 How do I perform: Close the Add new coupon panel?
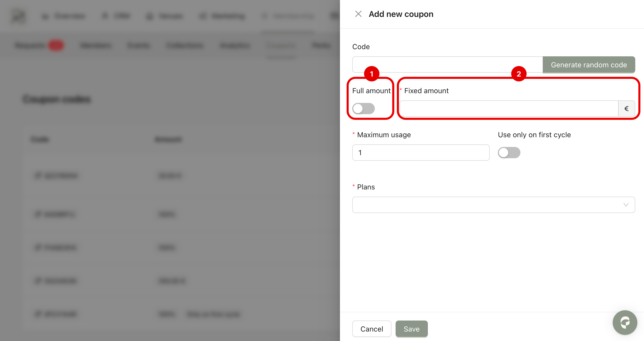[358, 14]
